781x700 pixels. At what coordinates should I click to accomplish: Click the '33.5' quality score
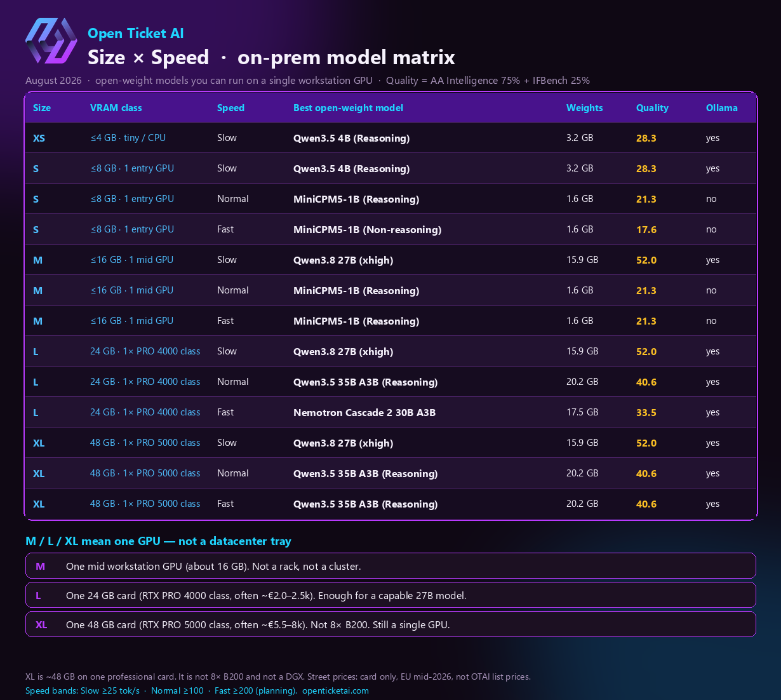[646, 413]
